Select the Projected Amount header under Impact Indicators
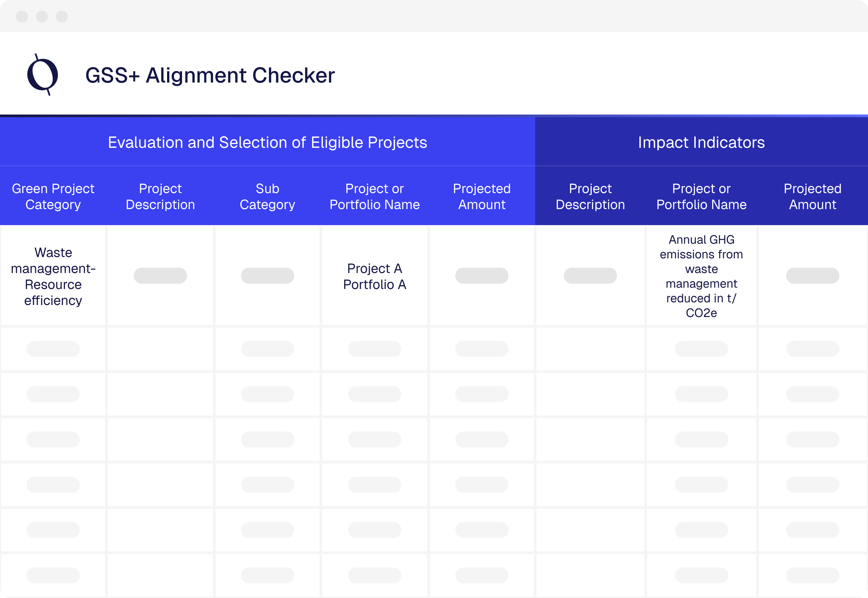The image size is (868, 598). click(x=812, y=196)
